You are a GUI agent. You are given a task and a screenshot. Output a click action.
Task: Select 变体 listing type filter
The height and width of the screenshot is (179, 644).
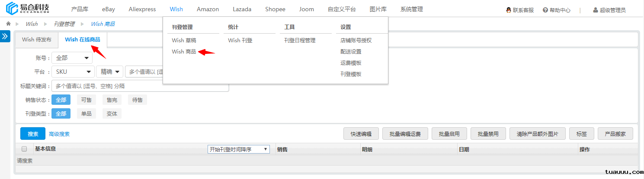point(112,114)
